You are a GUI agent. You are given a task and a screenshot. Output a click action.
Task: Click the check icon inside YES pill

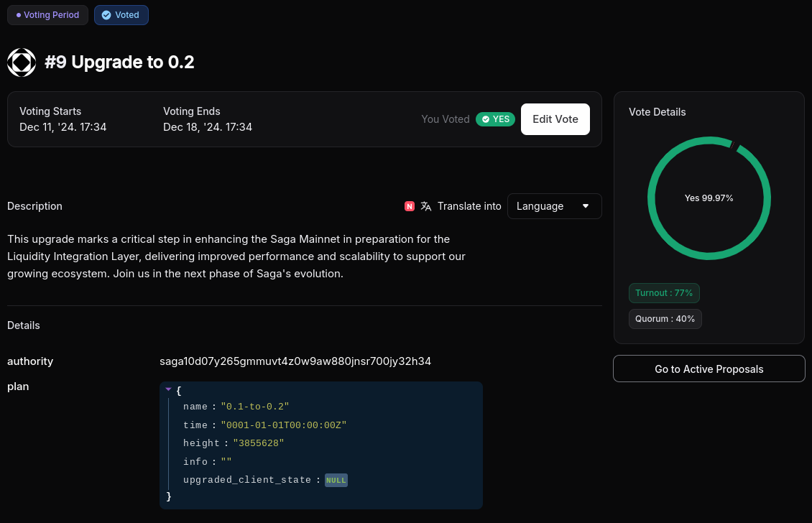point(486,119)
